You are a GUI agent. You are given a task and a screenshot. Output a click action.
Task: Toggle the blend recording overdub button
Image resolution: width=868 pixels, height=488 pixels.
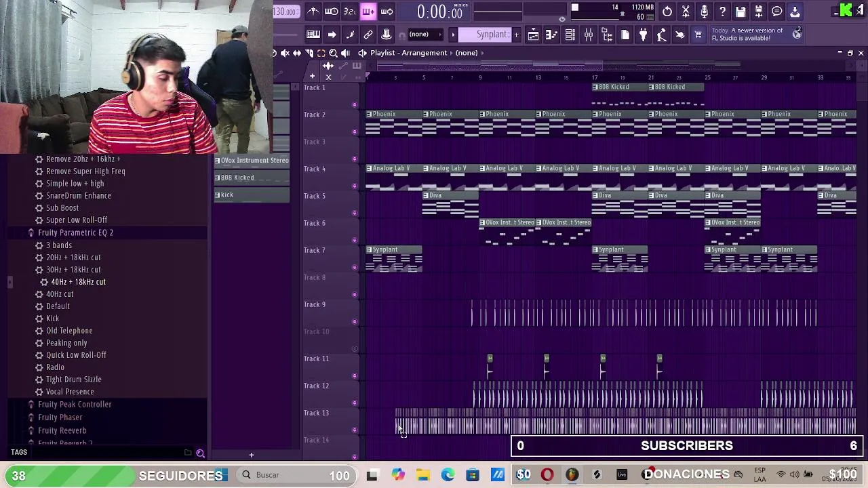pos(368,12)
